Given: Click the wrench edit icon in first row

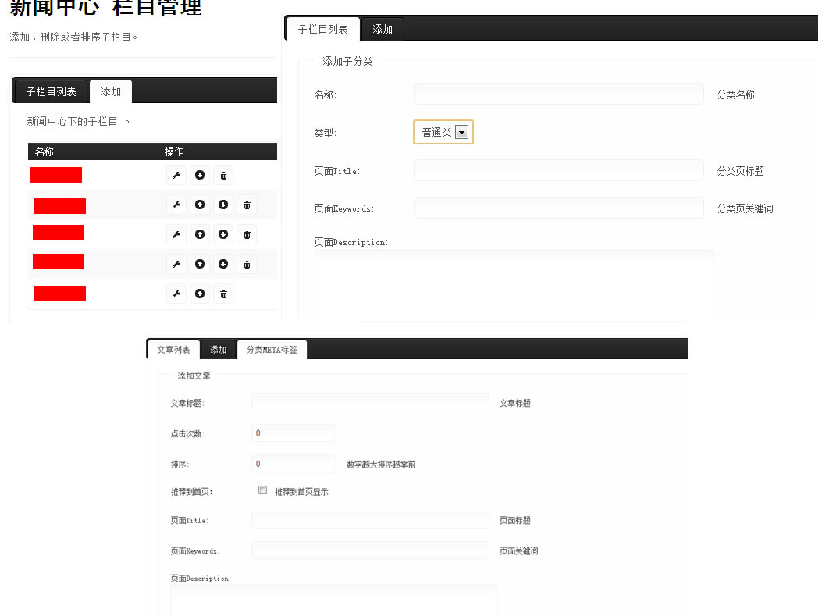Looking at the screenshot, I should [x=176, y=175].
